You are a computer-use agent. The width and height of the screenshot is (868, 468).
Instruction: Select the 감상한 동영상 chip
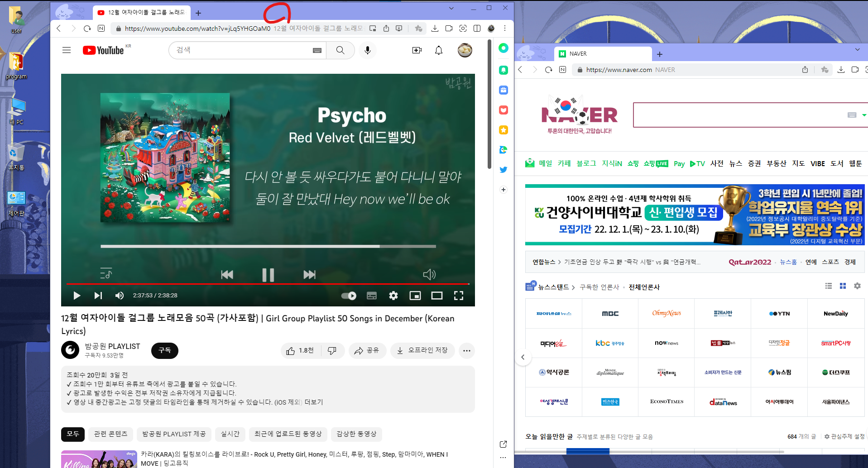point(356,434)
